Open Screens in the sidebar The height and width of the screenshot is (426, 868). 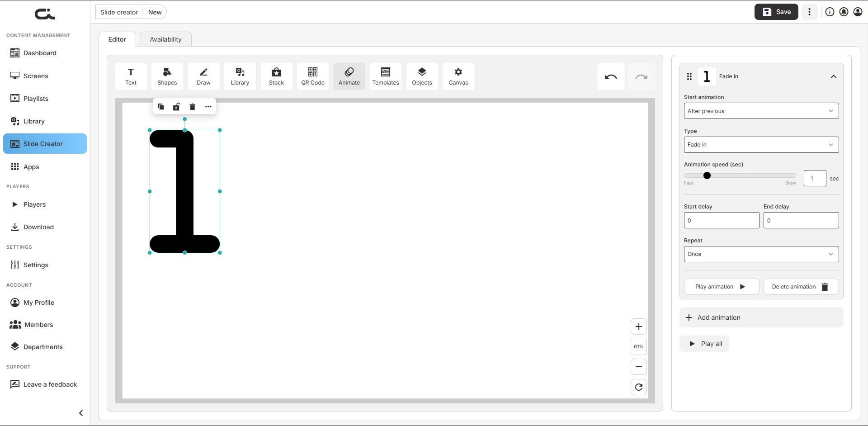[45, 76]
